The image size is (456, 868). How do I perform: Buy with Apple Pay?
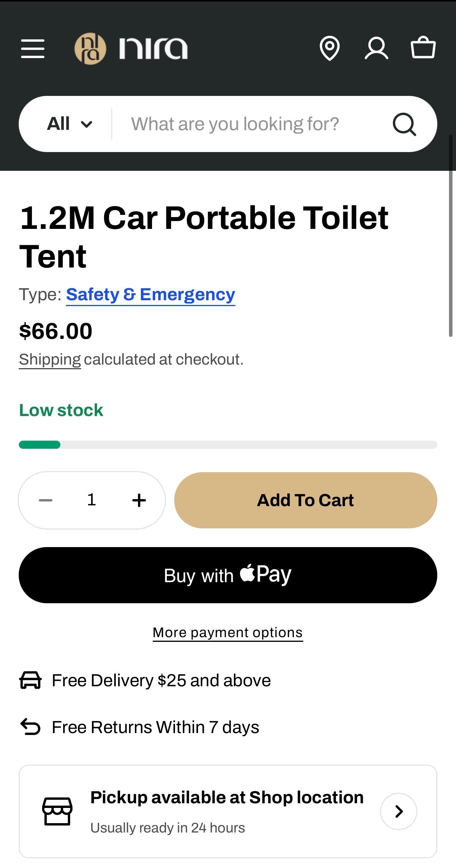click(228, 575)
